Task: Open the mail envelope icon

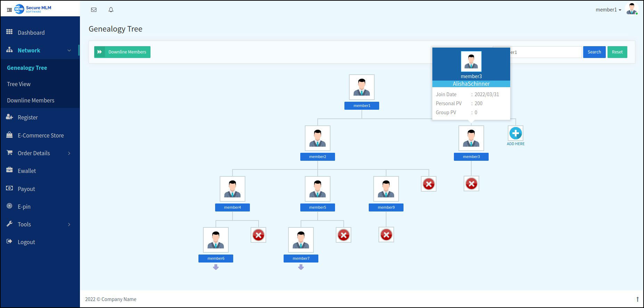Action: click(93, 10)
